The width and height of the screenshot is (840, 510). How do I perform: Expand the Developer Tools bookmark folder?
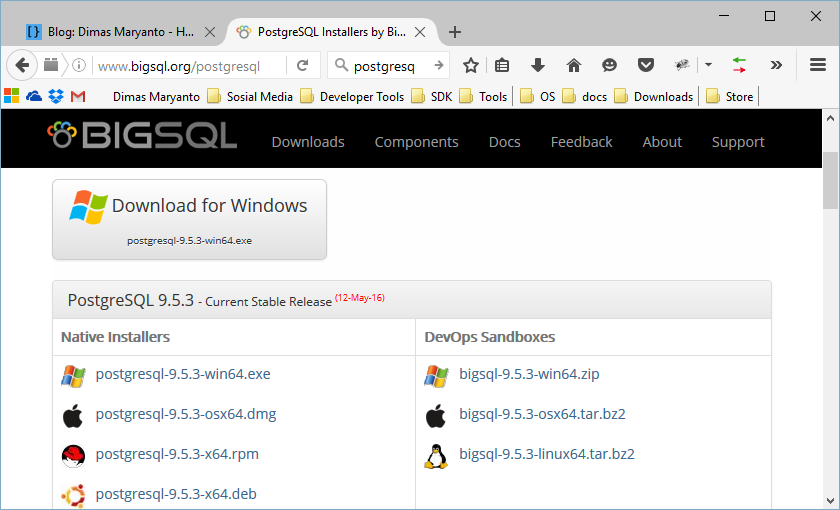click(352, 96)
